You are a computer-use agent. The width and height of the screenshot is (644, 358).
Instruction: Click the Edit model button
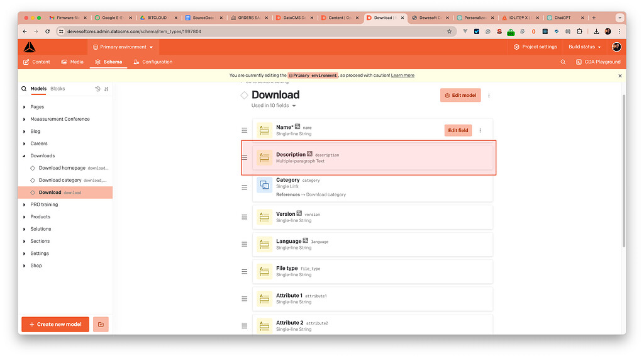pos(460,96)
